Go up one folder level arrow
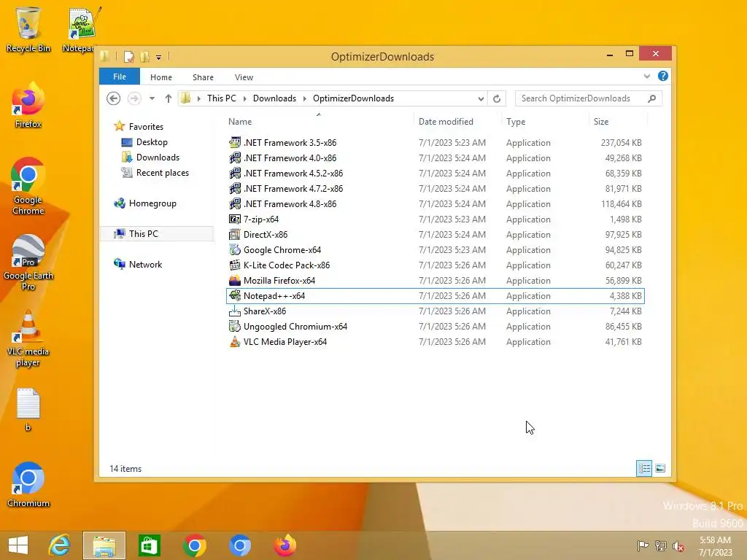 [169, 98]
